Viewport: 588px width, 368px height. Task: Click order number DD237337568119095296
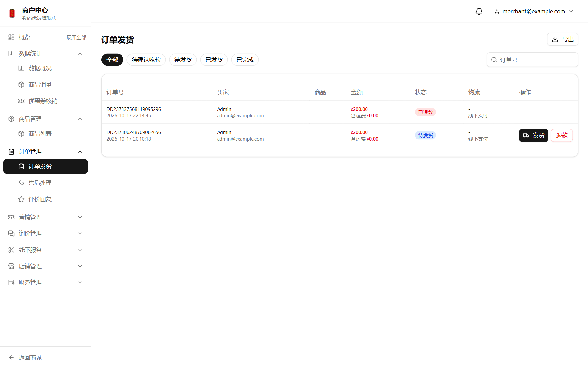[134, 109]
